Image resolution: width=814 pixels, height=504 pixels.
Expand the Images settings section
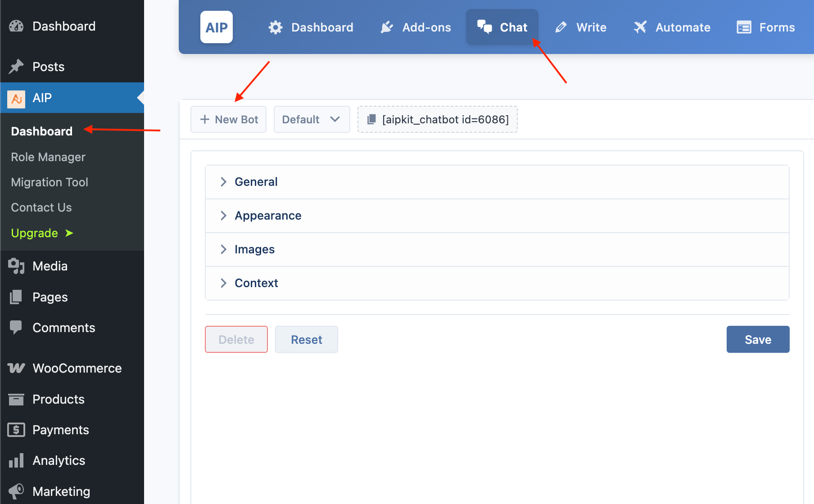[497, 249]
